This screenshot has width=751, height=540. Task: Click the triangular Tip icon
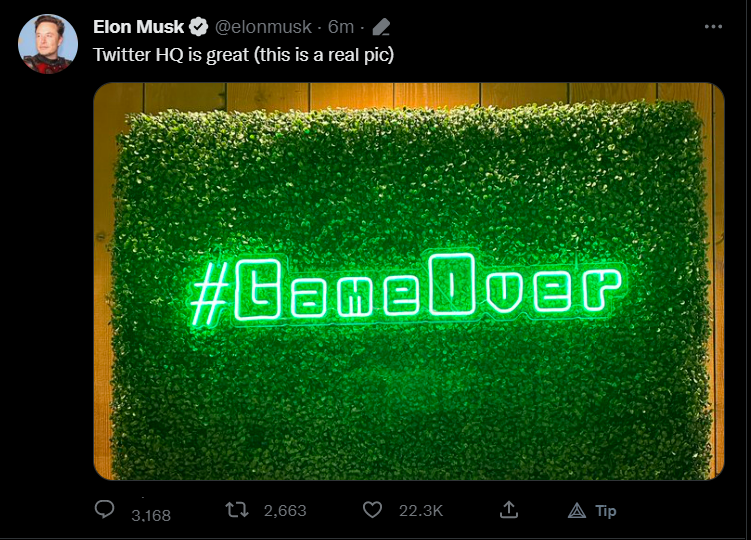tap(577, 511)
